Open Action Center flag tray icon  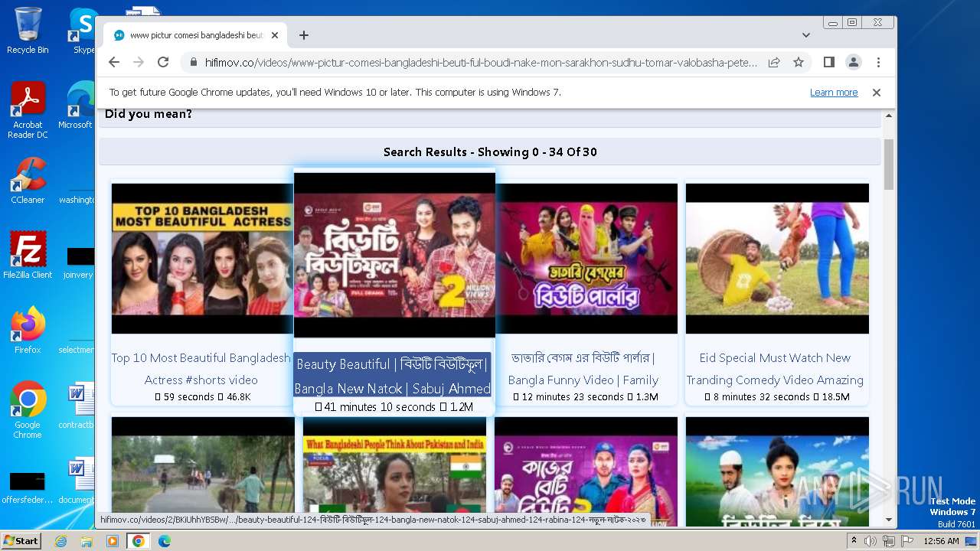907,540
